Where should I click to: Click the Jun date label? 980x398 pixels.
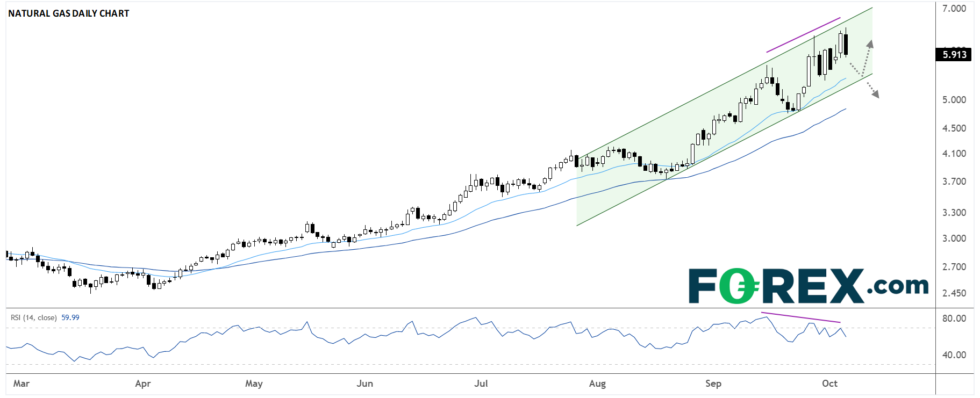click(x=365, y=383)
